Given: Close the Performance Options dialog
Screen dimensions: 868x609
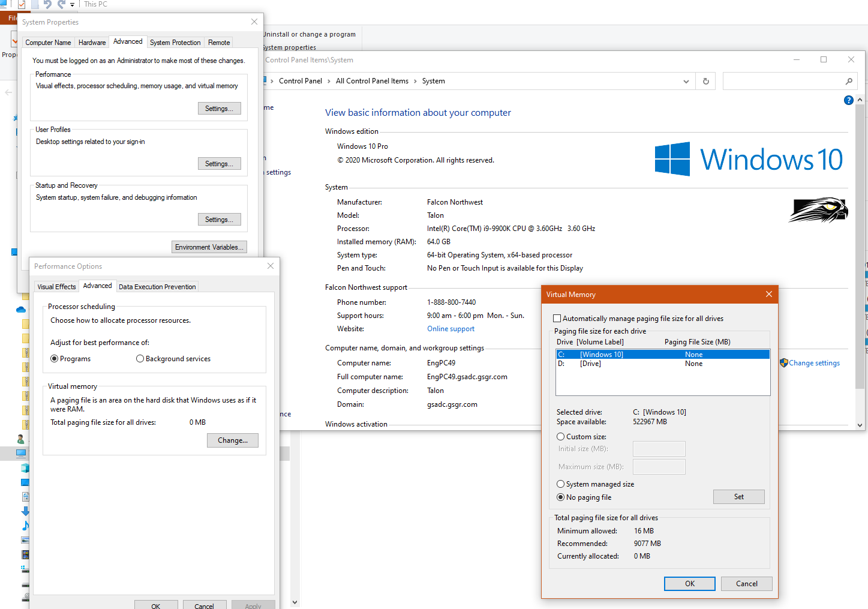Looking at the screenshot, I should tap(271, 266).
